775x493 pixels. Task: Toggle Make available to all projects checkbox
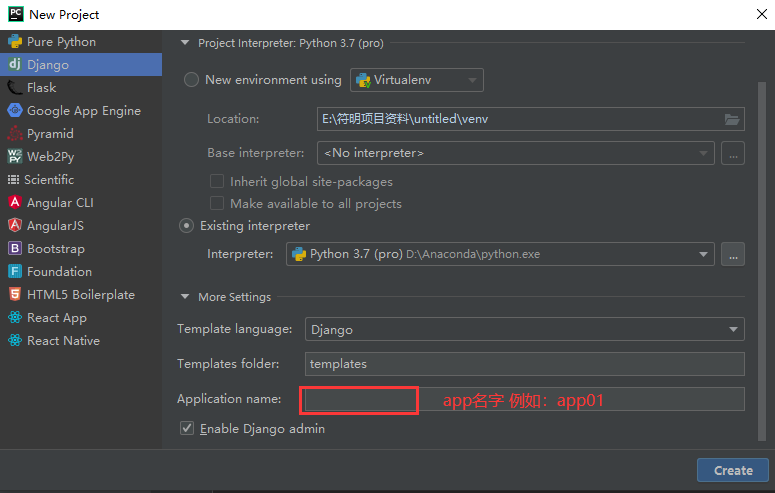[x=217, y=203]
